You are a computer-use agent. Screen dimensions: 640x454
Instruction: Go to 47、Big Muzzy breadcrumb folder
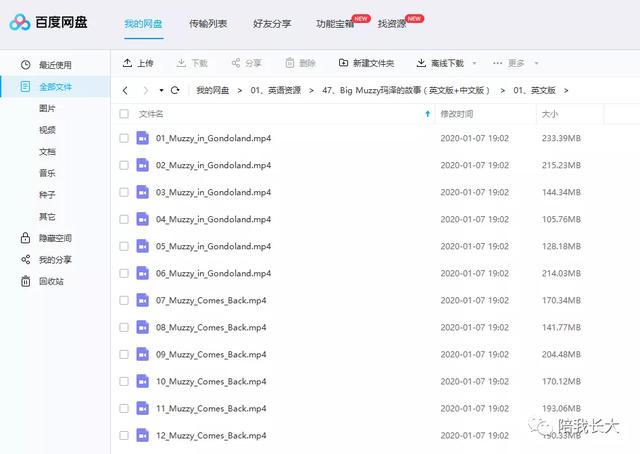click(x=406, y=90)
